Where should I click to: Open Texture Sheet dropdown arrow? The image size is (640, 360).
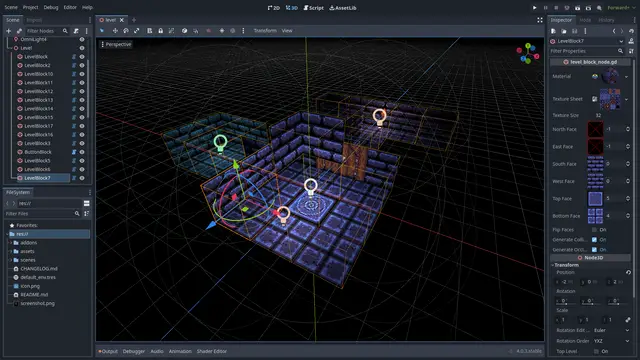627,99
